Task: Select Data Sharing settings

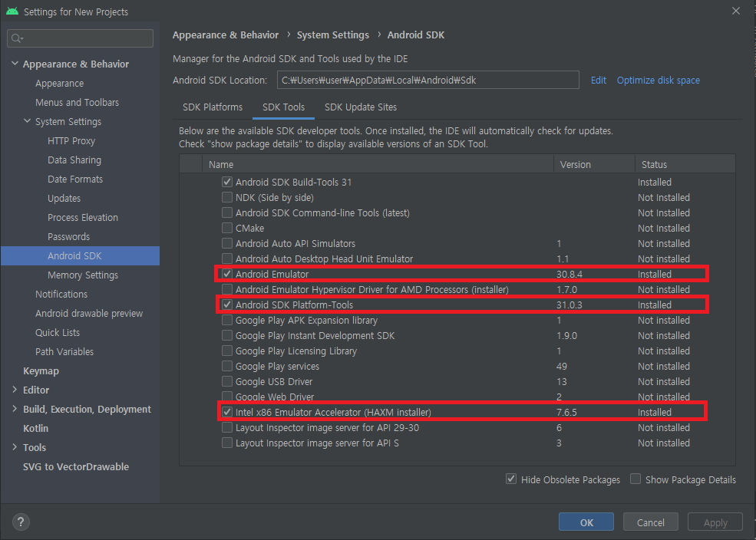Action: 74,160
